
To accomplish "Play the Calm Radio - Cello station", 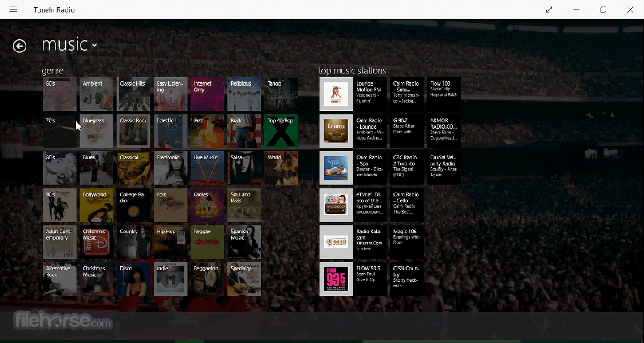I will (x=407, y=205).
